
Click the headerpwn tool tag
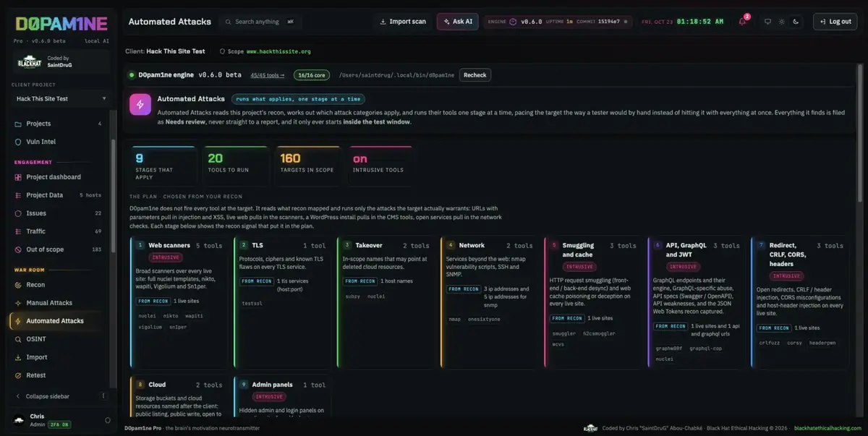tap(822, 343)
